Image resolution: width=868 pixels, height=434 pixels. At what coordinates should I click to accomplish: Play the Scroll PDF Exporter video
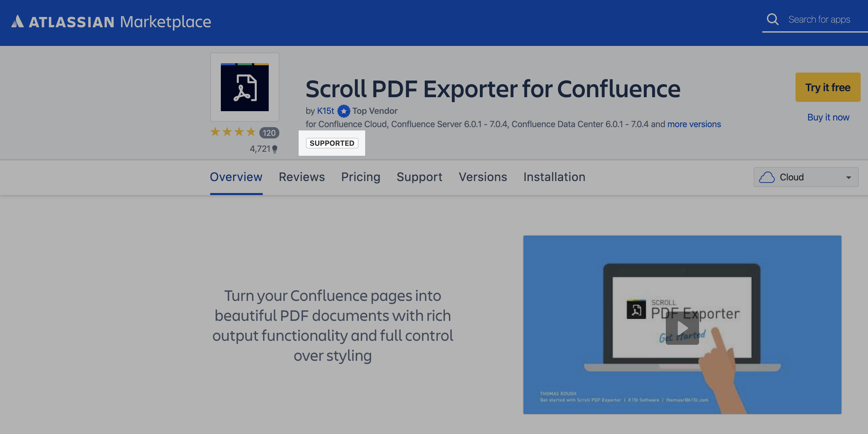coord(682,328)
